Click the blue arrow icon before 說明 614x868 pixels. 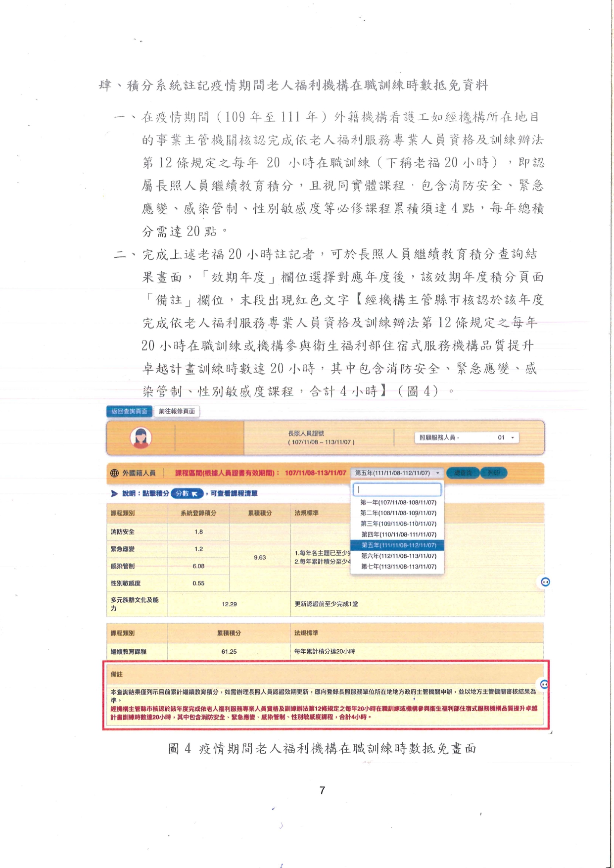point(114,493)
